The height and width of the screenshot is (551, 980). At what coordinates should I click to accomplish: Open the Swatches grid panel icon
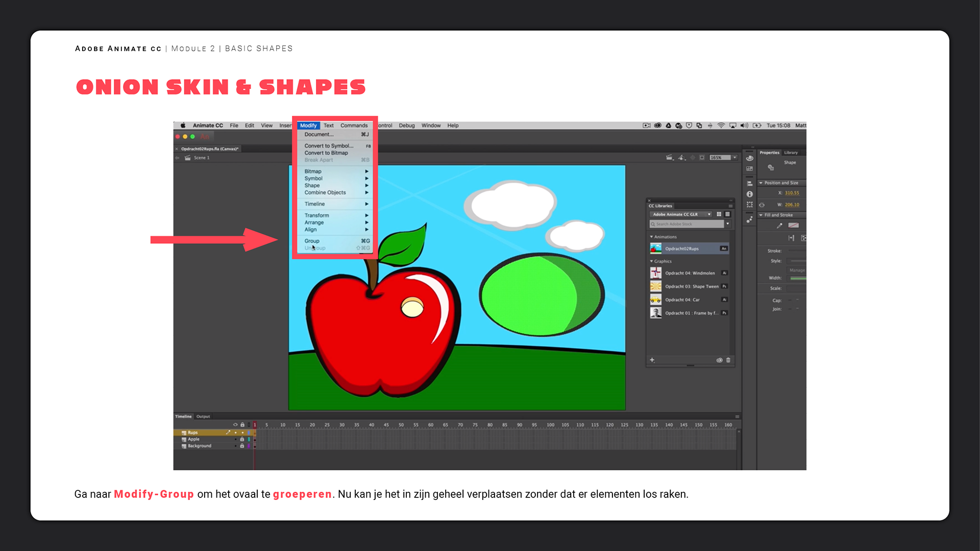point(749,169)
